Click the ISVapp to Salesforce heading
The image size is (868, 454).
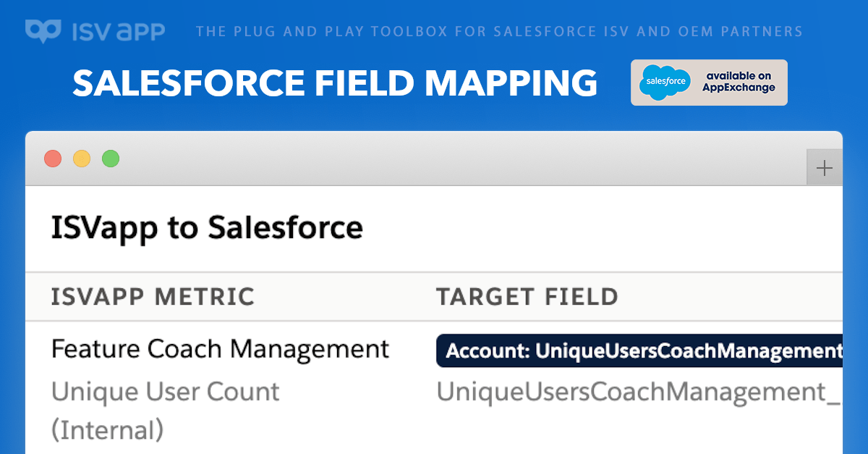[207, 228]
